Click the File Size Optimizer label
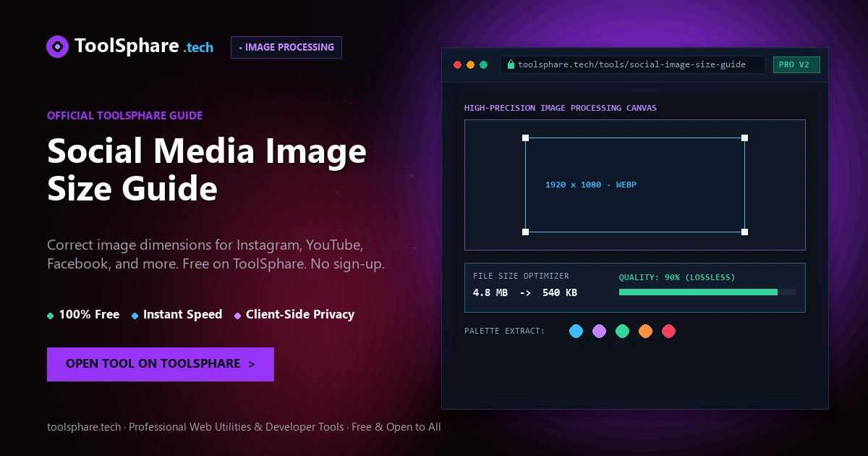Image resolution: width=868 pixels, height=456 pixels. (x=521, y=276)
